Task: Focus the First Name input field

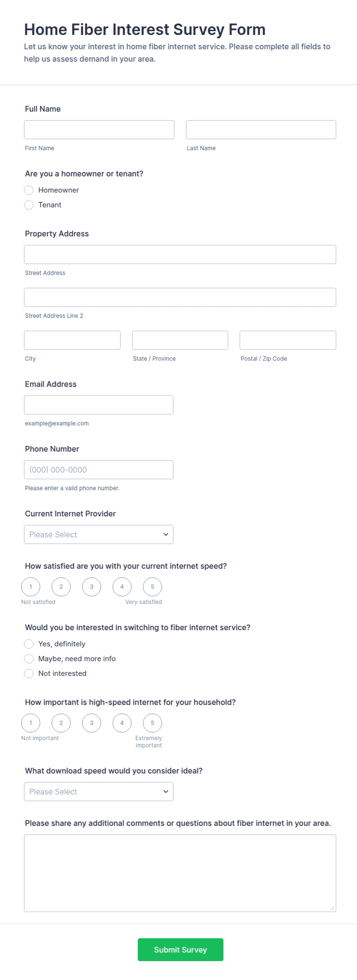Action: click(99, 129)
